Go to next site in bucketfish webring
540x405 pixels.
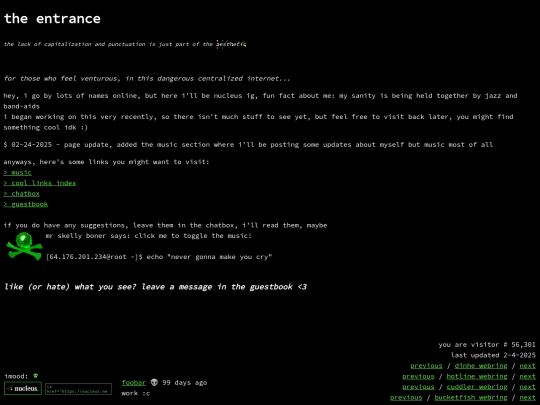528,397
